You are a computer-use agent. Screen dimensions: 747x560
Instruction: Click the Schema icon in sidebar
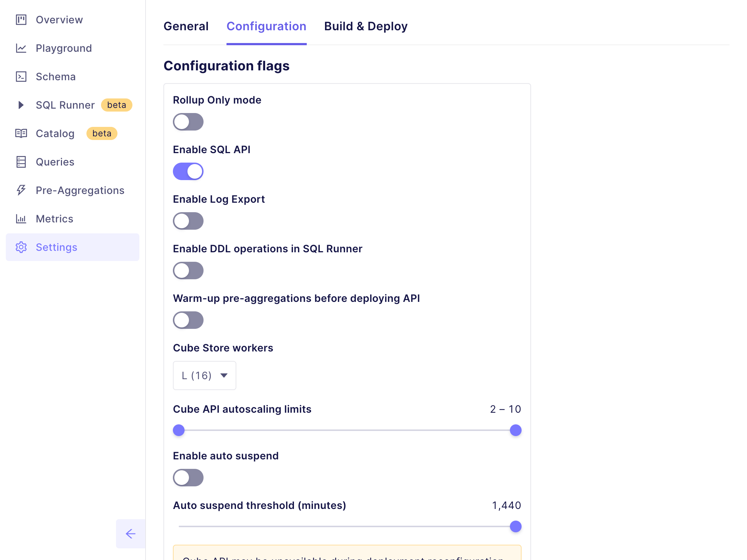[x=21, y=77]
